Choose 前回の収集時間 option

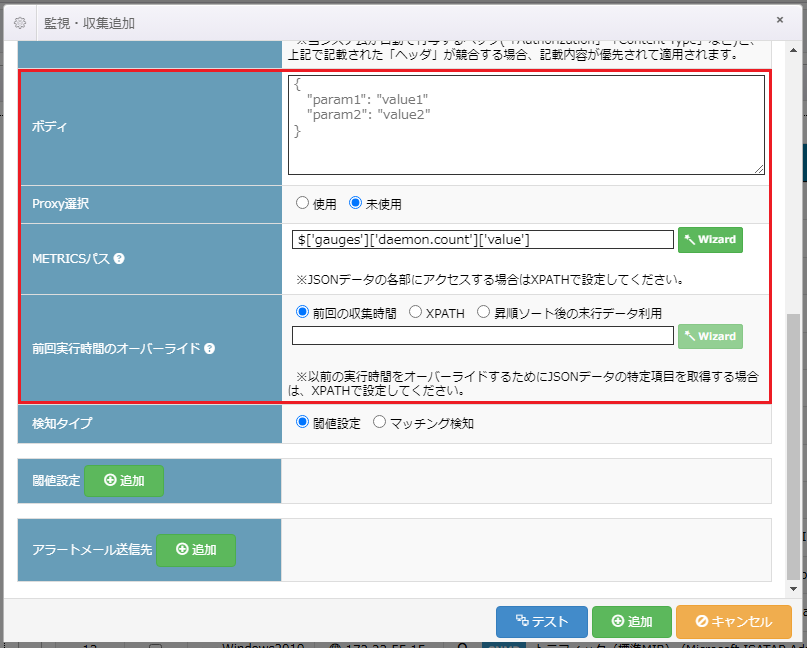pos(302,313)
